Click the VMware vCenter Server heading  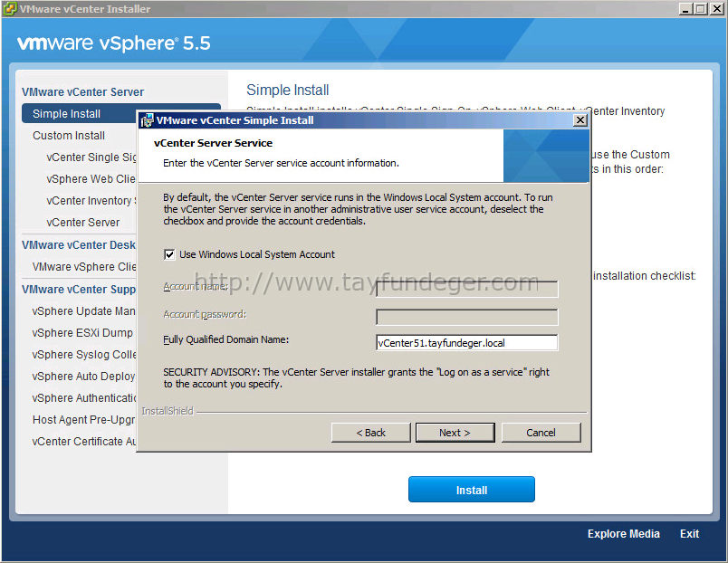[82, 92]
